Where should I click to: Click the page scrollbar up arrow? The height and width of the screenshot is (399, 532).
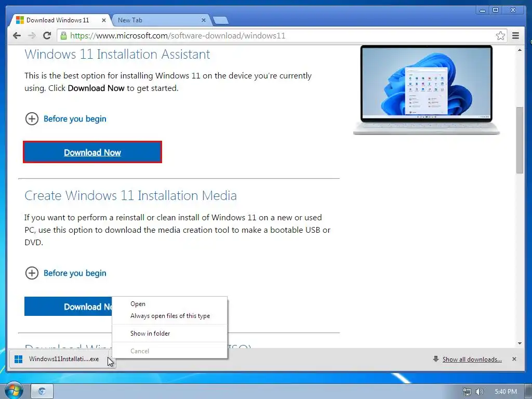click(x=520, y=50)
